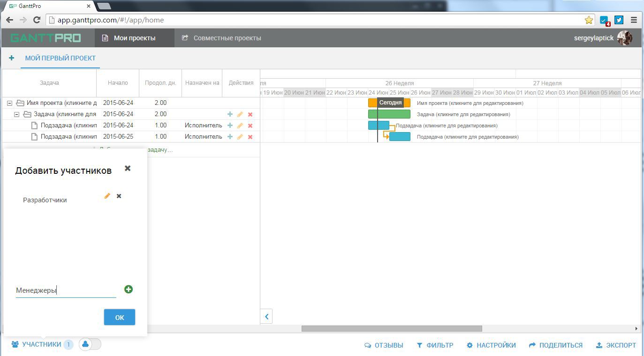Select the GanttPro browser tab
This screenshot has width=644, height=356.
click(48, 6)
